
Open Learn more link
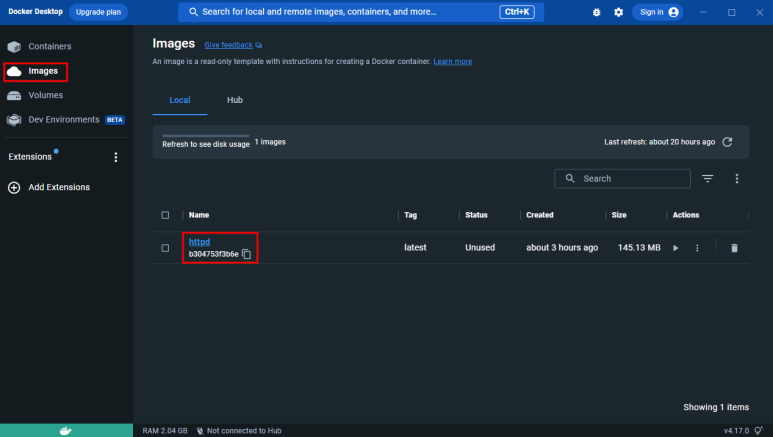tap(453, 62)
